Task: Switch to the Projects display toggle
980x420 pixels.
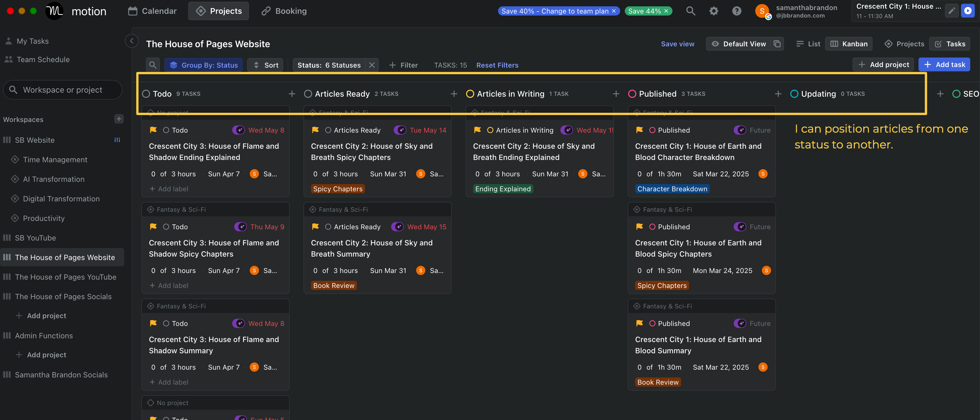Action: point(904,44)
